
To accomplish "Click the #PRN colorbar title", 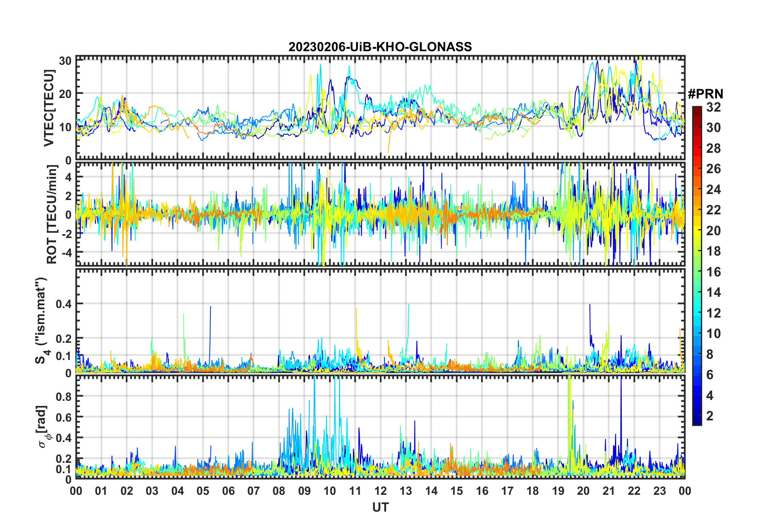I will point(705,94).
